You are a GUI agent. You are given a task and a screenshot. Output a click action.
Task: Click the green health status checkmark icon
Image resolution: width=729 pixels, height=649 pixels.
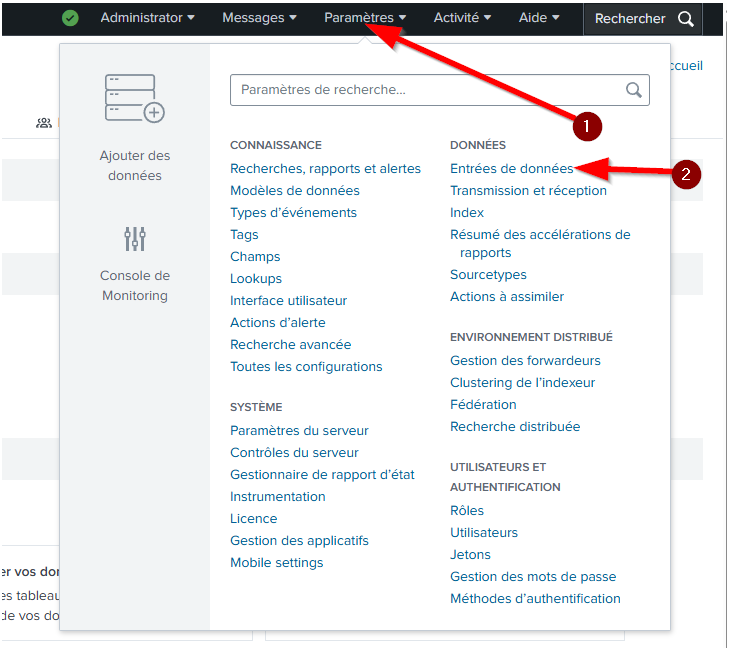click(x=70, y=18)
